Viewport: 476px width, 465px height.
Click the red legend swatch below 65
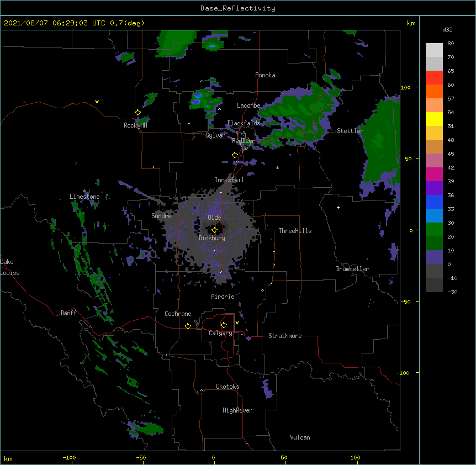(434, 78)
